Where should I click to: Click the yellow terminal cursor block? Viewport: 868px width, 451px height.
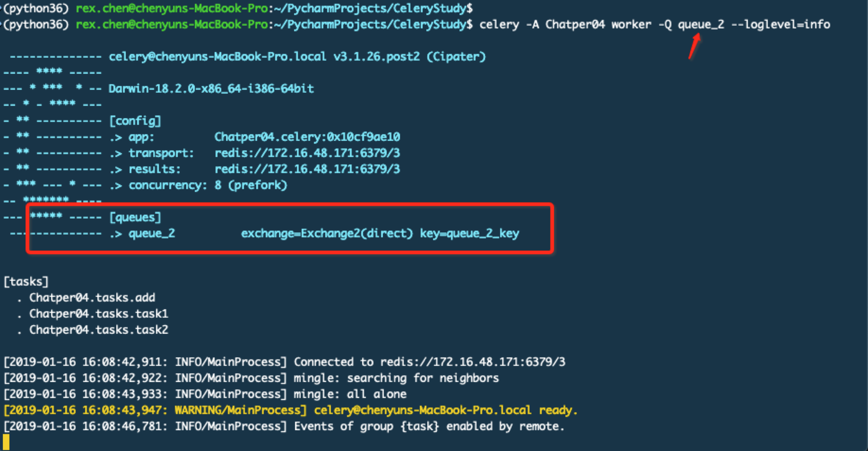6,442
